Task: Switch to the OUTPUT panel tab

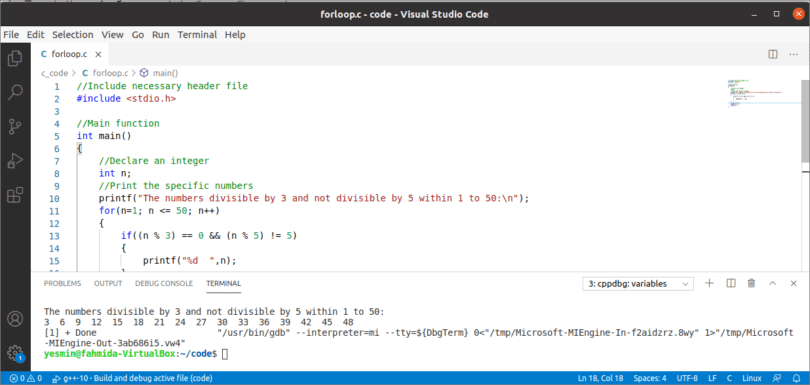Action: point(108,283)
